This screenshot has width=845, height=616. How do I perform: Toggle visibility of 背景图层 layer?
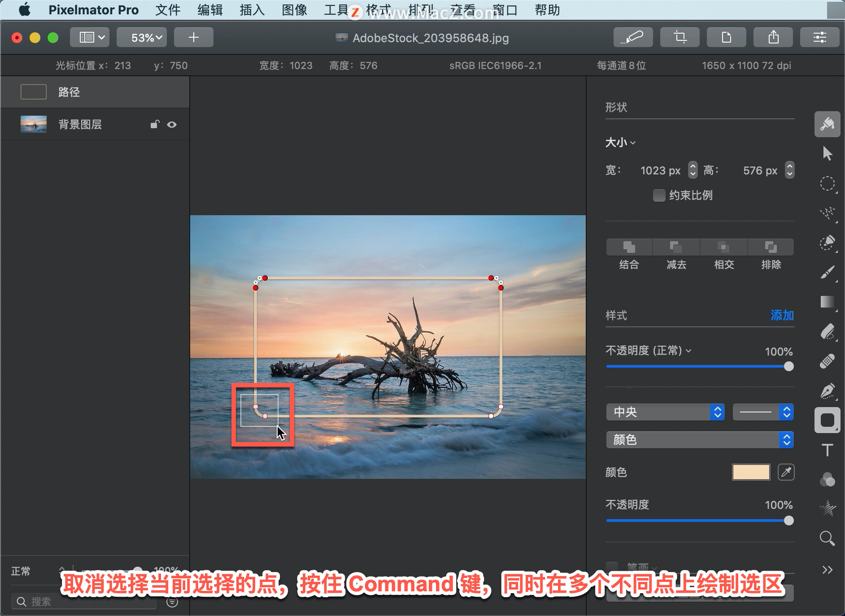(x=172, y=125)
